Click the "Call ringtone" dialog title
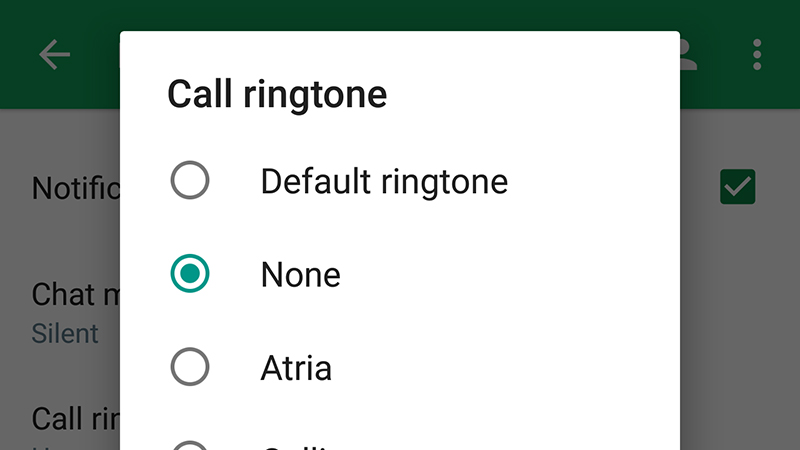 (x=277, y=95)
